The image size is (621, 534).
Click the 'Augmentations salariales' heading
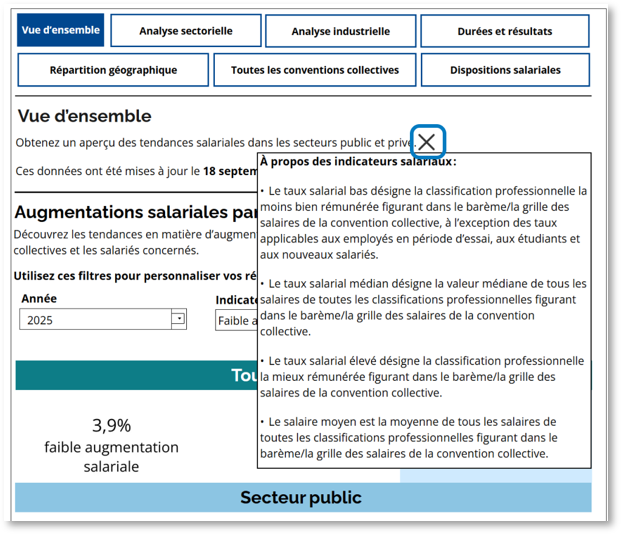[136, 212]
